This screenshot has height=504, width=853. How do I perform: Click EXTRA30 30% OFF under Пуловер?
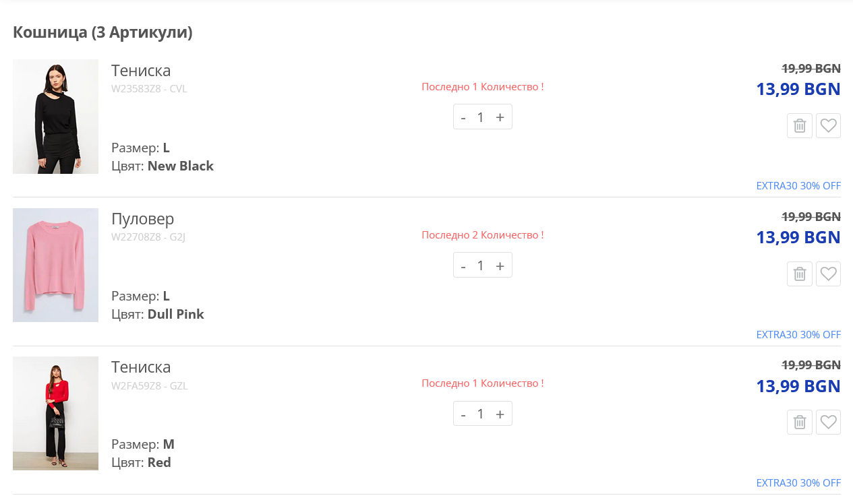pos(798,335)
